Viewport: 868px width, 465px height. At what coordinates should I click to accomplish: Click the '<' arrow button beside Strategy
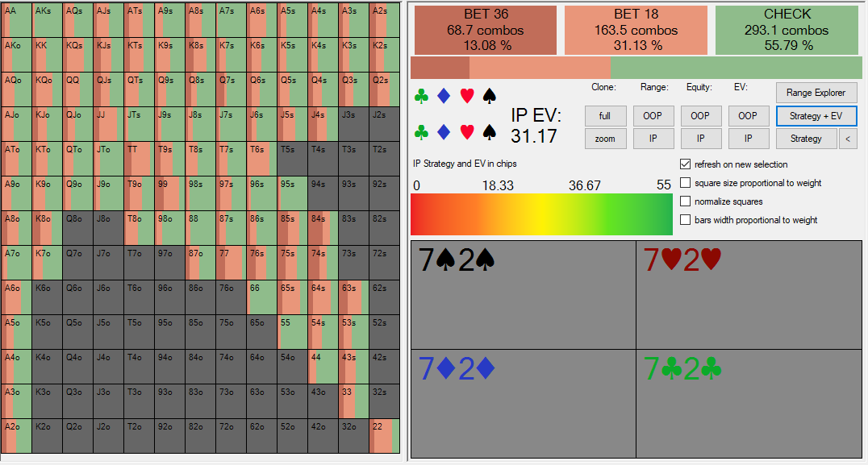pyautogui.click(x=847, y=139)
